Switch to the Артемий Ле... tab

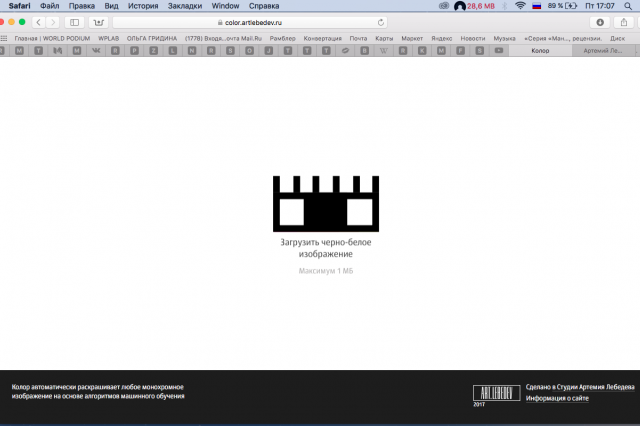click(603, 51)
